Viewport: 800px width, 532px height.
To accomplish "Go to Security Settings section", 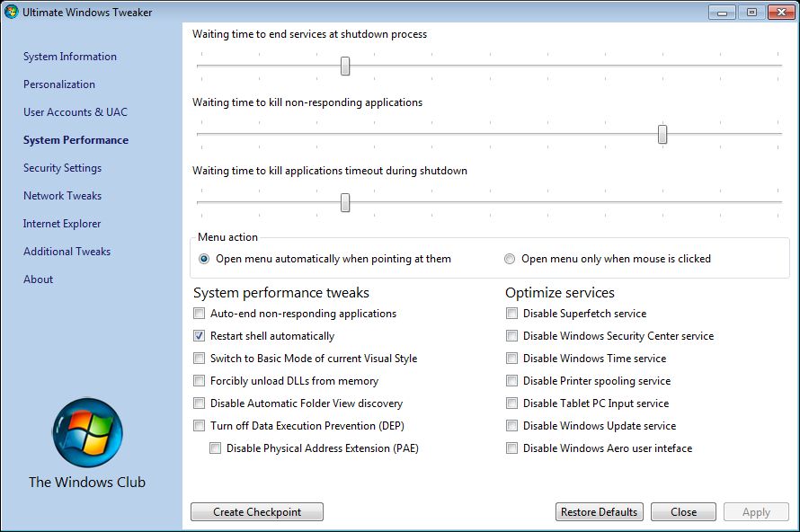I will click(x=62, y=168).
